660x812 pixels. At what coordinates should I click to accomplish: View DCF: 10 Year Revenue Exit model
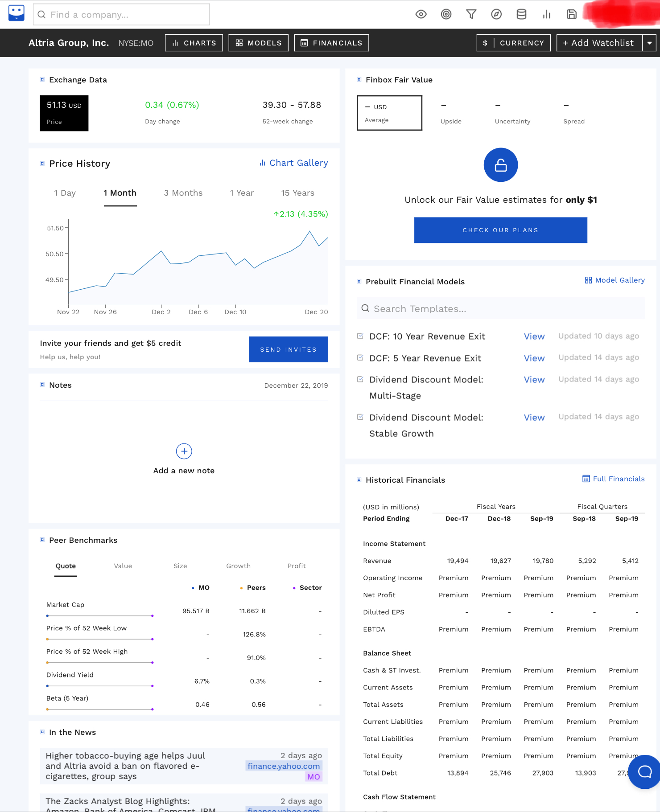tap(534, 336)
